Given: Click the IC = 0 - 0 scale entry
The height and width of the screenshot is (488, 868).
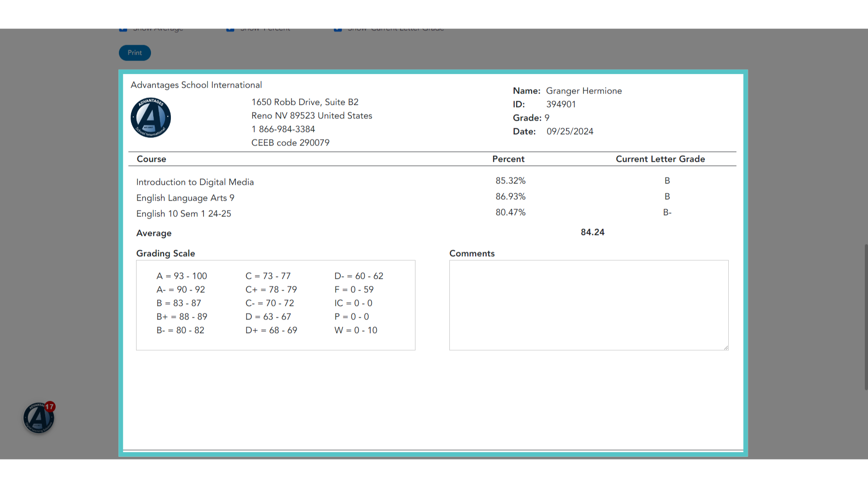Looking at the screenshot, I should 354,303.
